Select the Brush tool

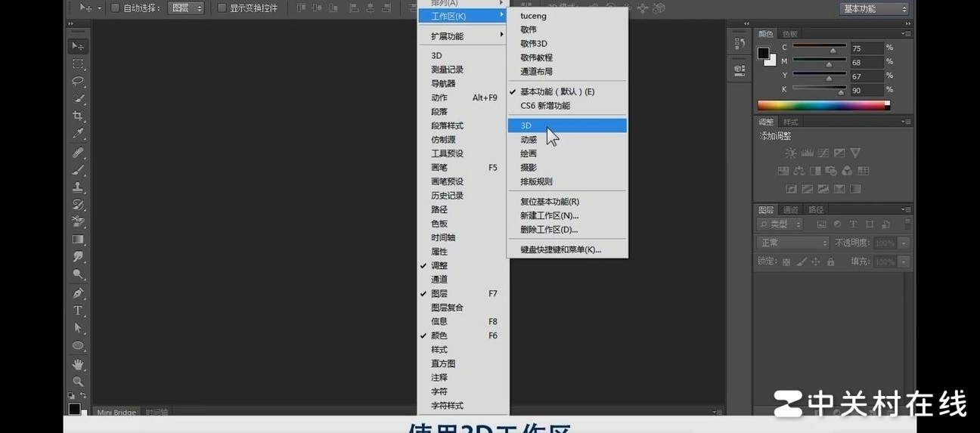78,171
